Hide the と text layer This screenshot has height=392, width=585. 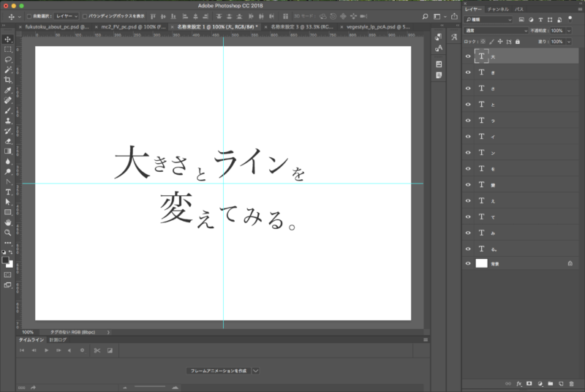pos(468,105)
